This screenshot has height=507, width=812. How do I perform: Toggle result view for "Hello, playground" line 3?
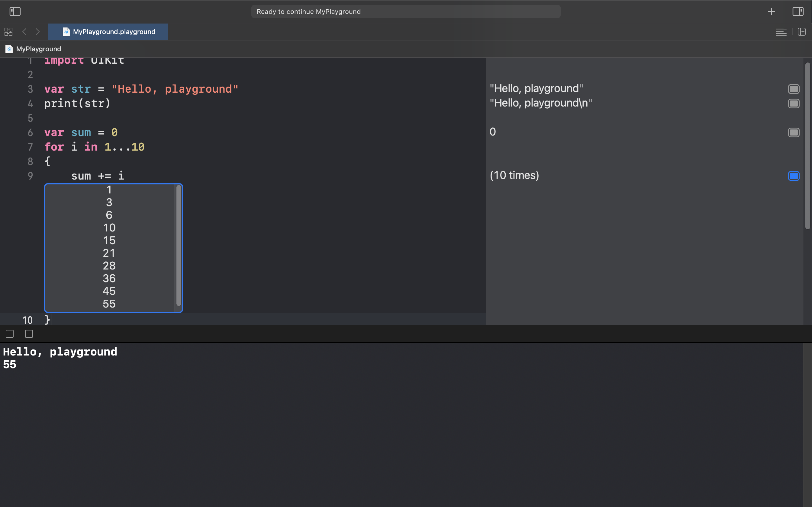794,89
